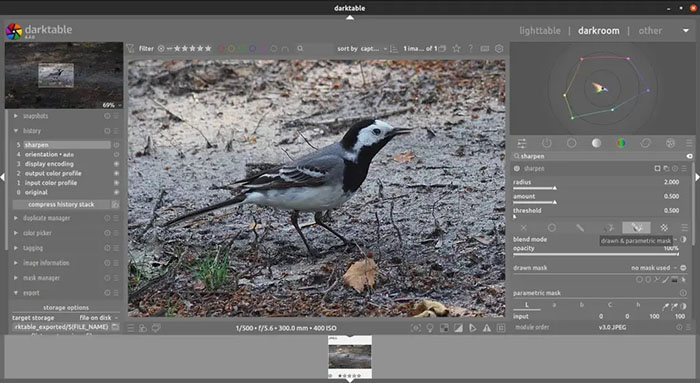
Task: Add a circle drawn mask shape
Action: [639, 280]
